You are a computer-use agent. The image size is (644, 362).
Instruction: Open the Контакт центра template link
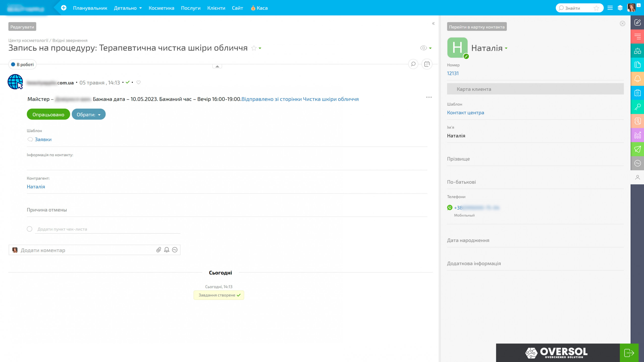[465, 113]
